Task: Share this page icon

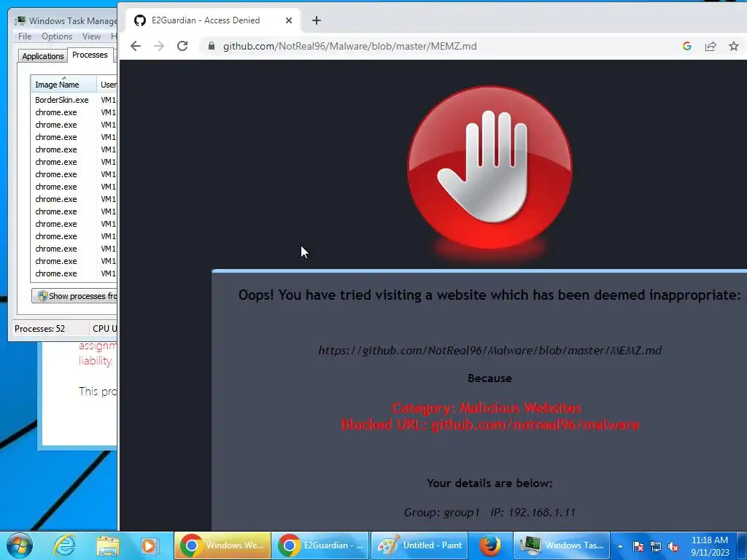Action: [x=711, y=46]
